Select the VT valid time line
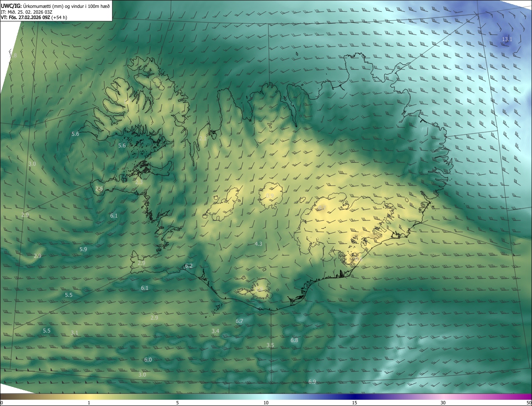The width and height of the screenshot is (532, 406). (x=34, y=17)
